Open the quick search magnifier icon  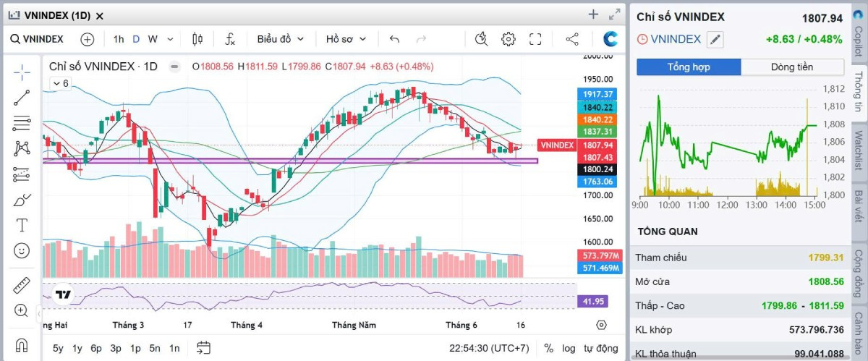tap(482, 39)
